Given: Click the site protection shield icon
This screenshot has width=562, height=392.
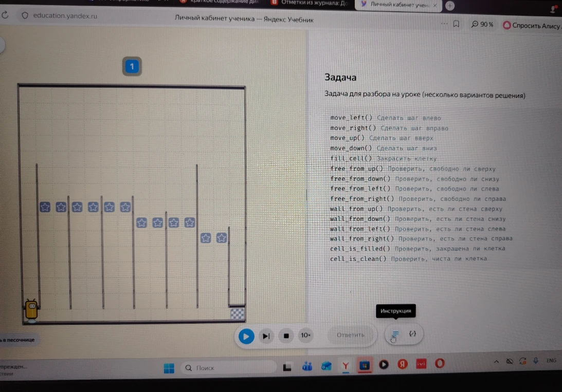Looking at the screenshot, I should (25, 15).
